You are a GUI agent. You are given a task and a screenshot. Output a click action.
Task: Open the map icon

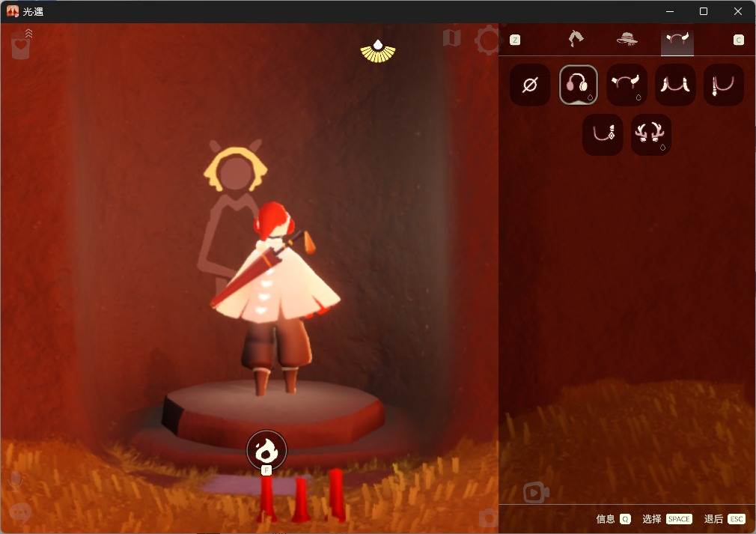pos(452,37)
